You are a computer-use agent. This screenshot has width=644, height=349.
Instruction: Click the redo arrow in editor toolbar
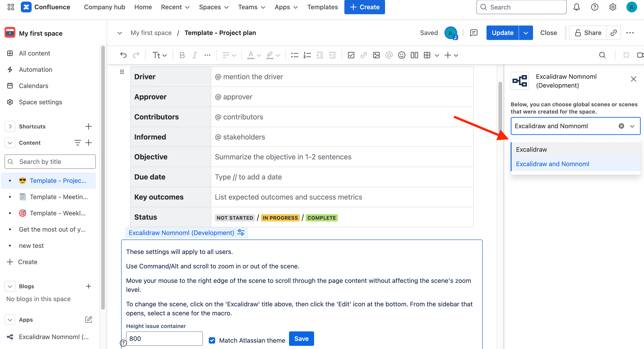coord(136,55)
